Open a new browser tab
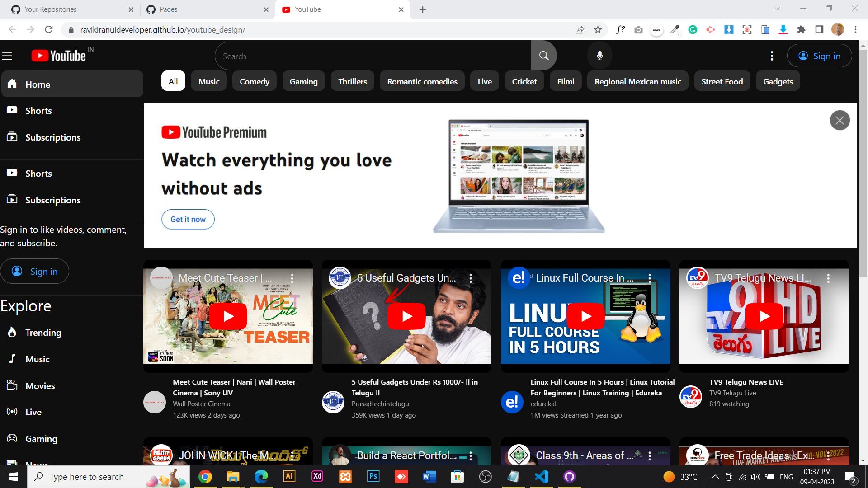This screenshot has height=488, width=868. (423, 9)
